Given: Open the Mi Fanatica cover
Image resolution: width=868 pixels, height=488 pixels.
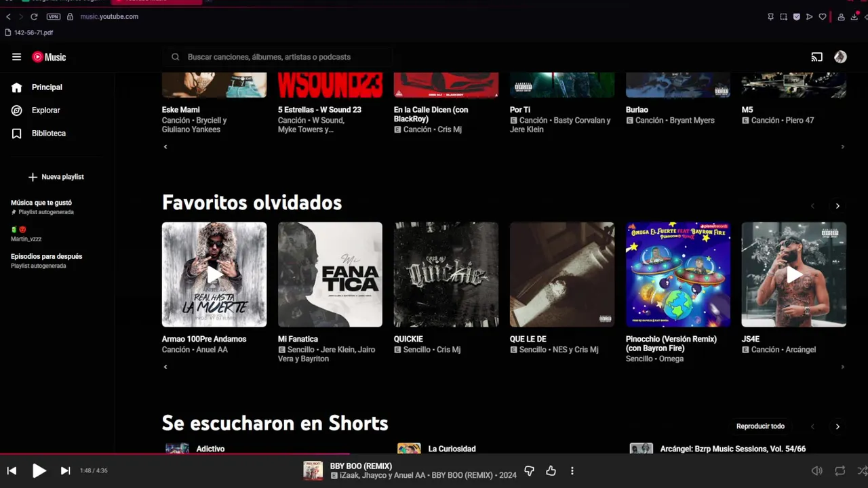Looking at the screenshot, I should pyautogui.click(x=330, y=274).
